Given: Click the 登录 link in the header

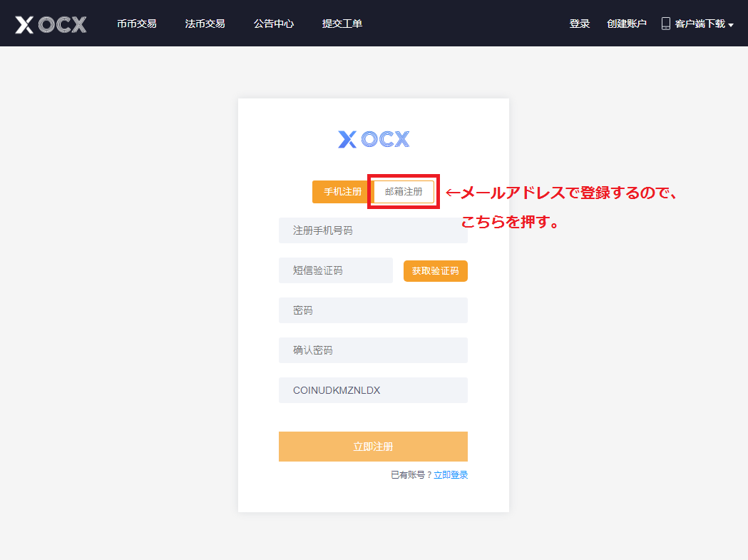Looking at the screenshot, I should (x=580, y=24).
